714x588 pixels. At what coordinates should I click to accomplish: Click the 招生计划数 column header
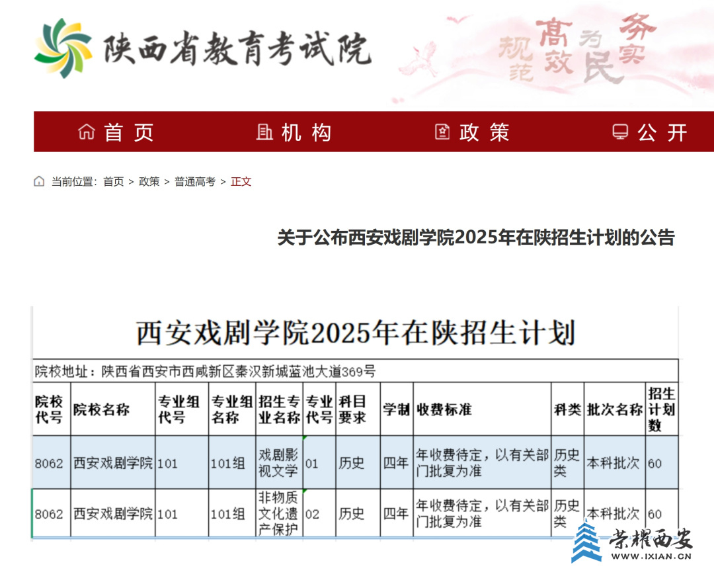coord(662,409)
